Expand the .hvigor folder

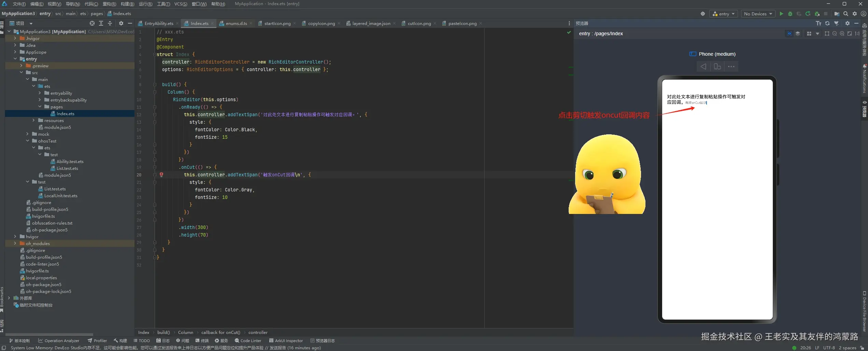point(15,38)
